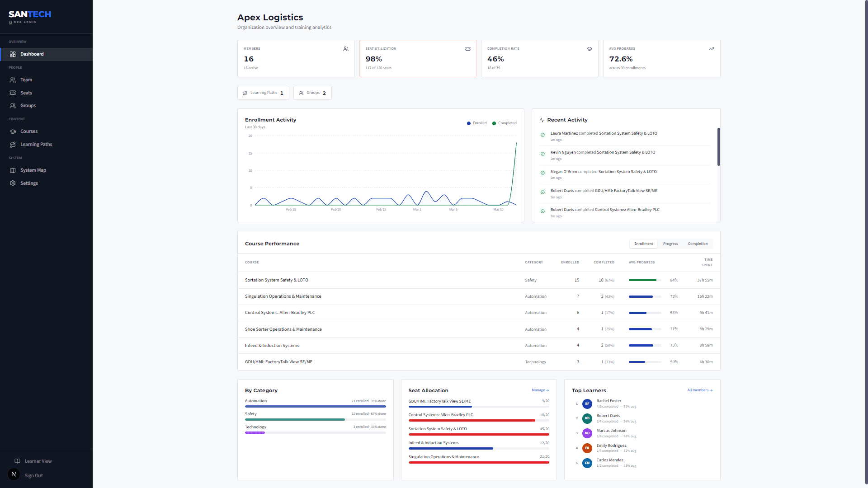The height and width of the screenshot is (488, 868).
Task: Click the Learner View book icon
Action: (17, 461)
